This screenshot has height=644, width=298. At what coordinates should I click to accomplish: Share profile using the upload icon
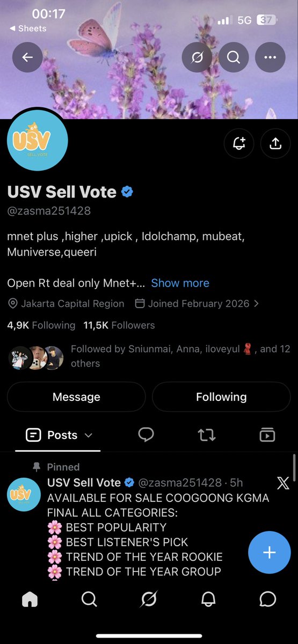(275, 143)
